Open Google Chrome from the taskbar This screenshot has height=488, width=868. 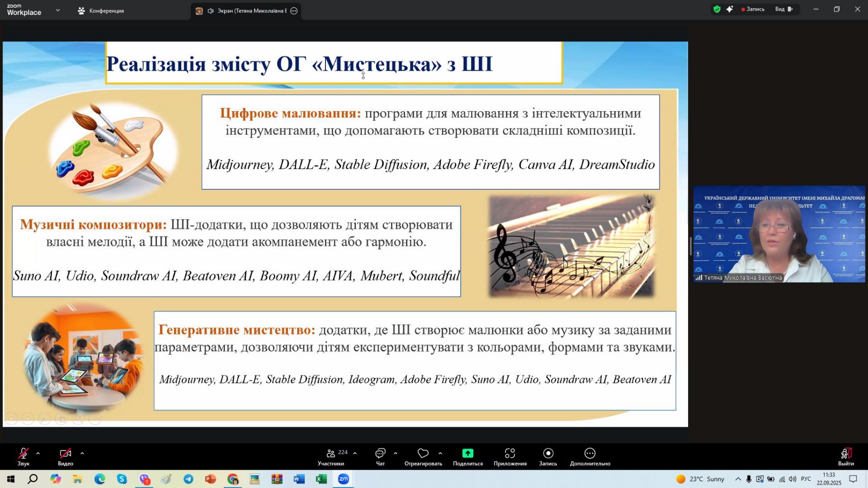(233, 479)
